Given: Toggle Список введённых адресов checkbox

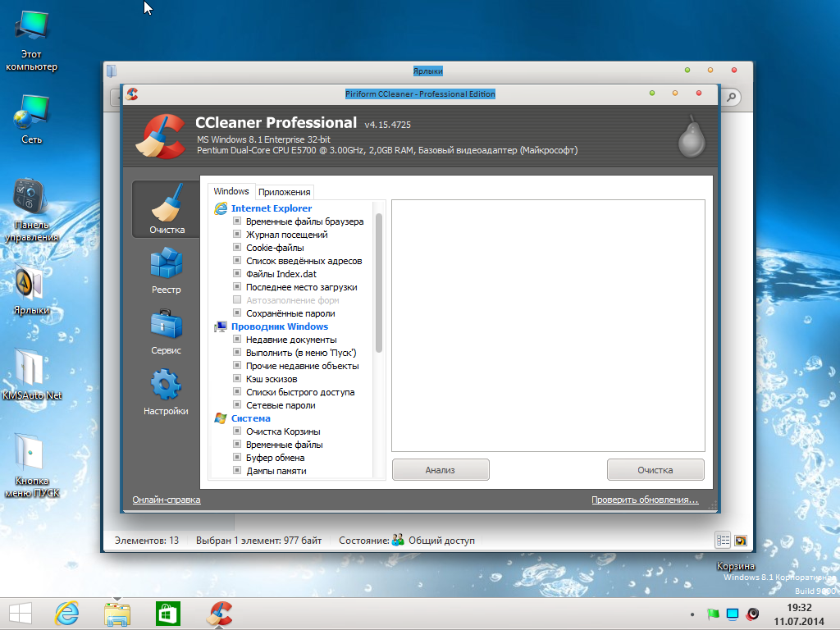Looking at the screenshot, I should [237, 260].
